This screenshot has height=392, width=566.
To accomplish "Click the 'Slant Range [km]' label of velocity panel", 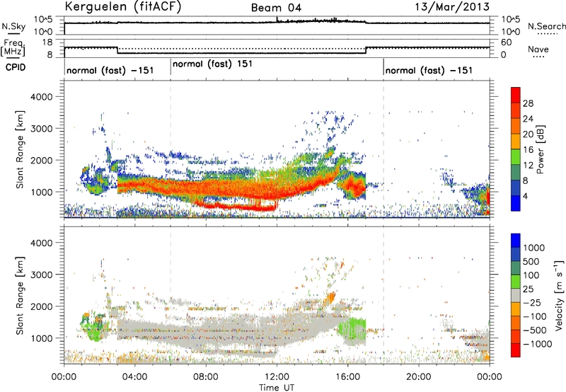I will [x=20, y=295].
